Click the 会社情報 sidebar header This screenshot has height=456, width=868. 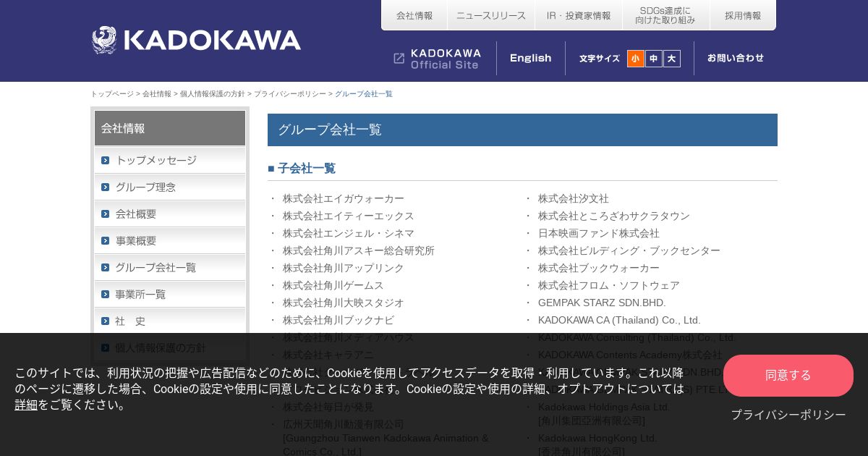tap(170, 128)
